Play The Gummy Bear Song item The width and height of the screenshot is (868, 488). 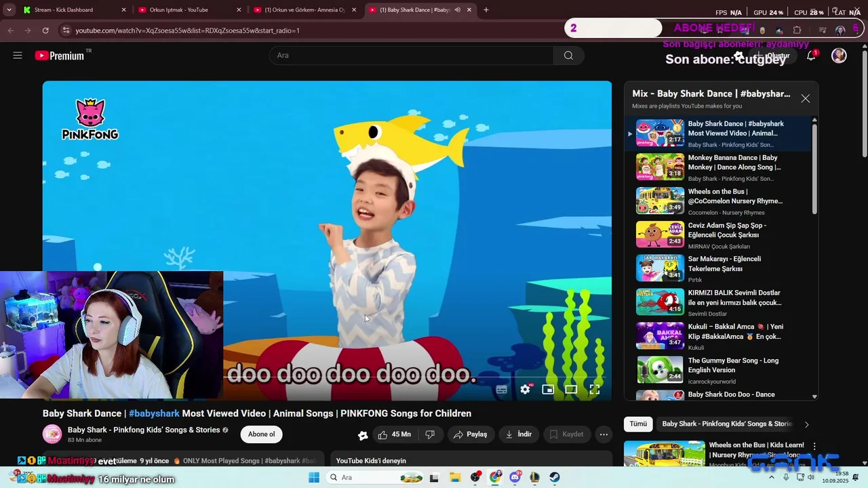[719, 370]
